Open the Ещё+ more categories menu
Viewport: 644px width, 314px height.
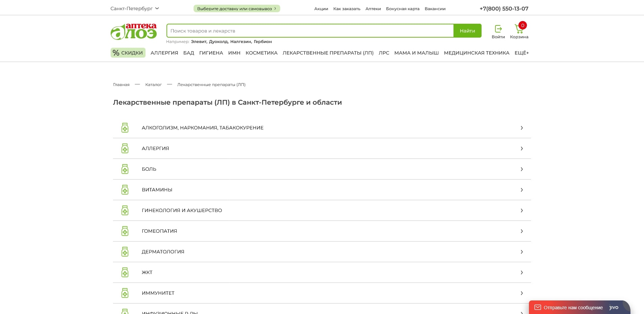(521, 53)
